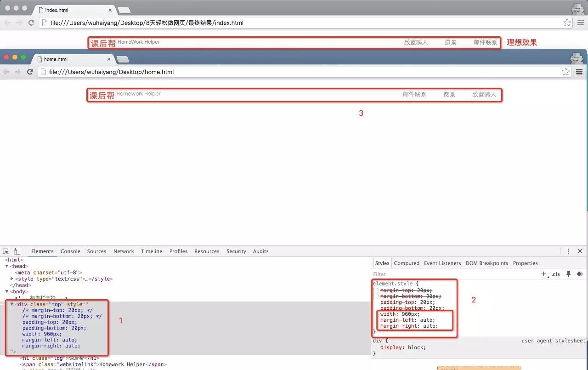
Task: Switch to the Audits tab
Action: pyautogui.click(x=260, y=251)
